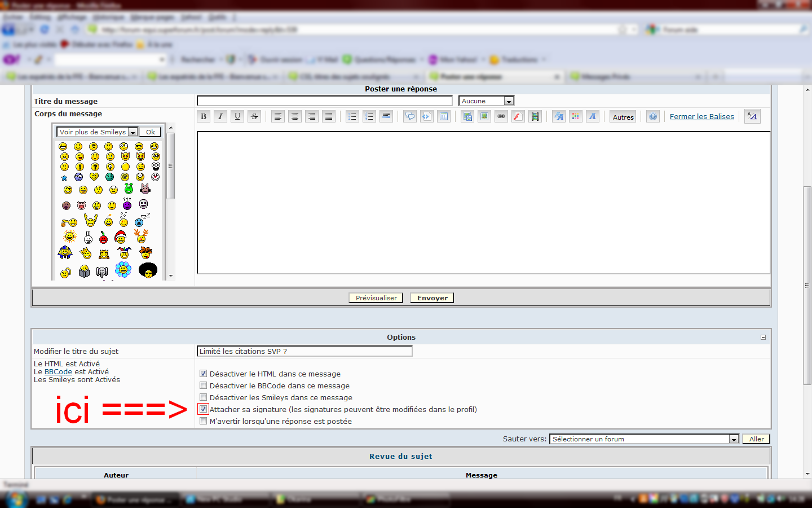Screen dimensions: 812x508
Task: Open the Sélectionner un forum dropdown
Action: point(644,439)
